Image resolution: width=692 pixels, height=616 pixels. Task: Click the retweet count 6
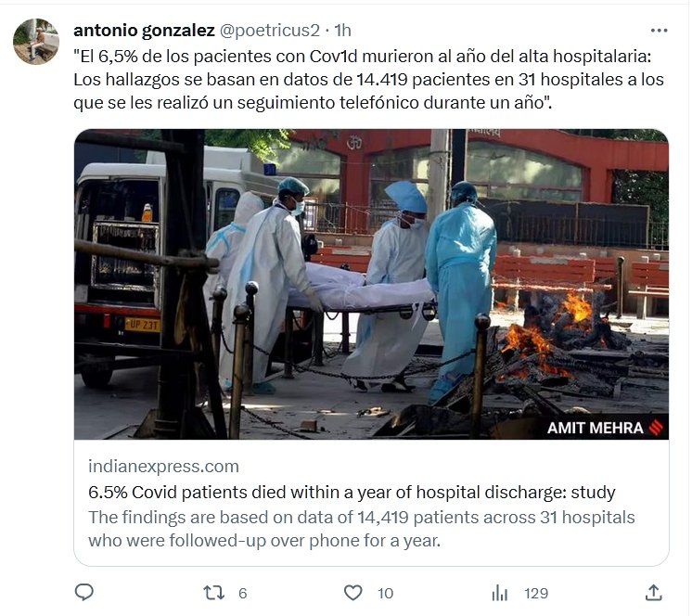[x=242, y=594]
